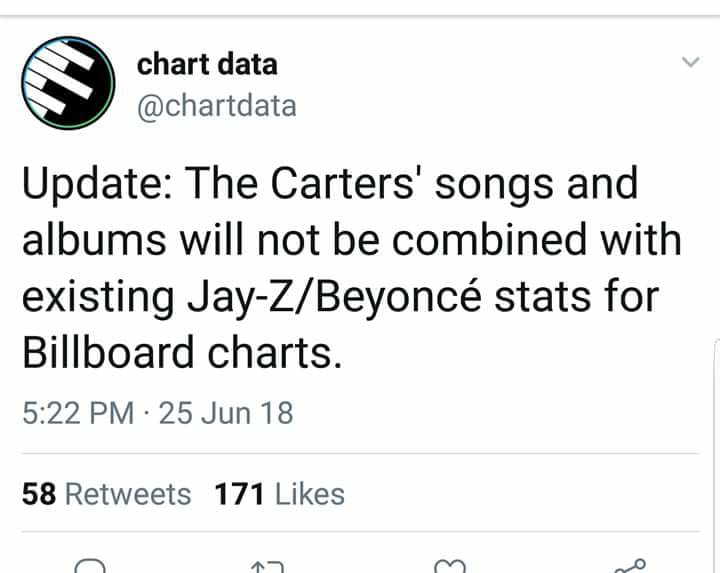Image resolution: width=720 pixels, height=573 pixels.
Task: Click the bold number 171
Action: pyautogui.click(x=239, y=494)
